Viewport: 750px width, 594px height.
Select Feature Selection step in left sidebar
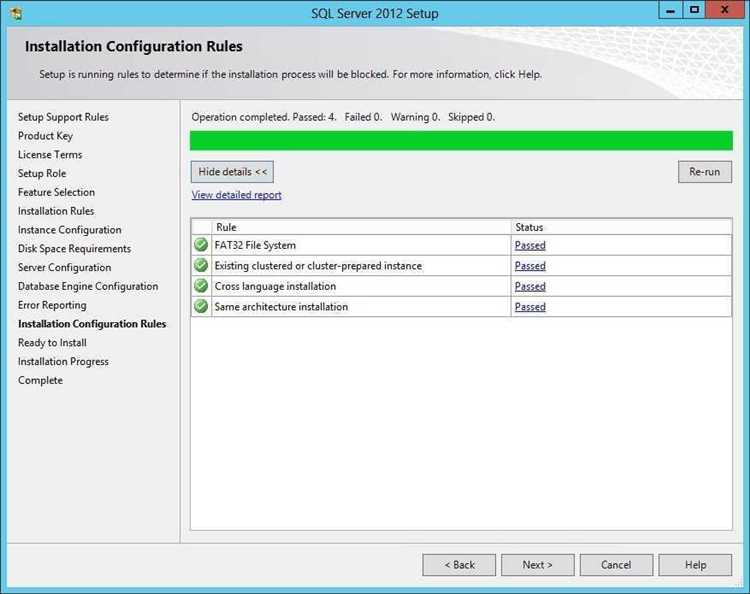click(56, 192)
